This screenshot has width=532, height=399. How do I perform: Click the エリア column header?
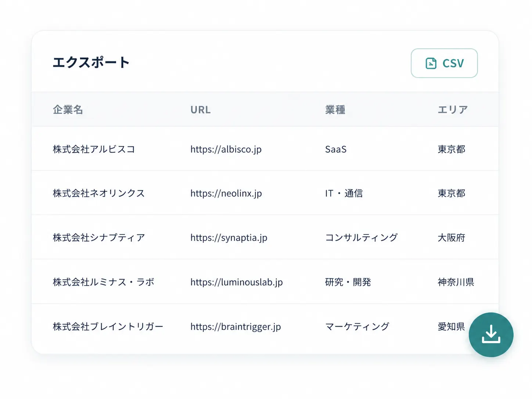pyautogui.click(x=453, y=109)
